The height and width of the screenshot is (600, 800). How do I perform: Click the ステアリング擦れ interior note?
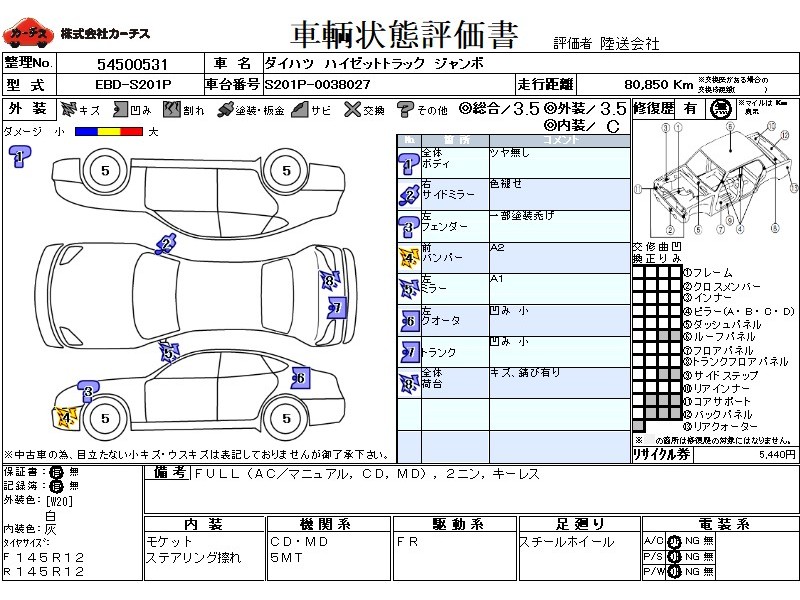pos(193,558)
